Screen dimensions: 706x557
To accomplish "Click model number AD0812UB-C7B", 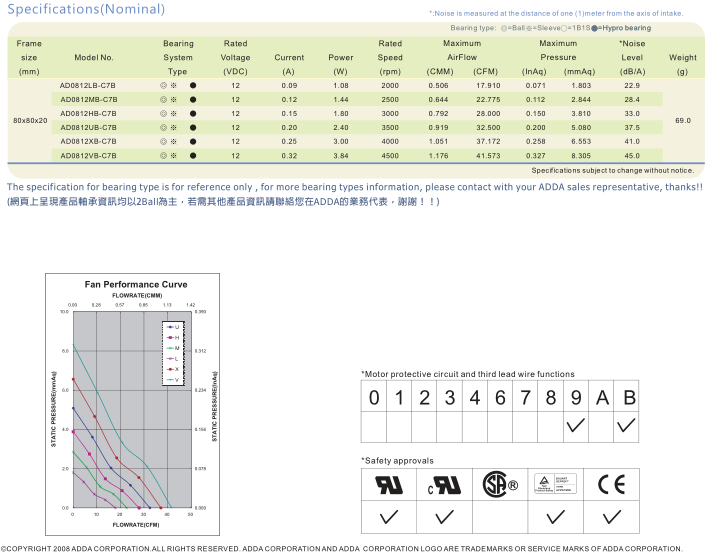I will 88,127.
